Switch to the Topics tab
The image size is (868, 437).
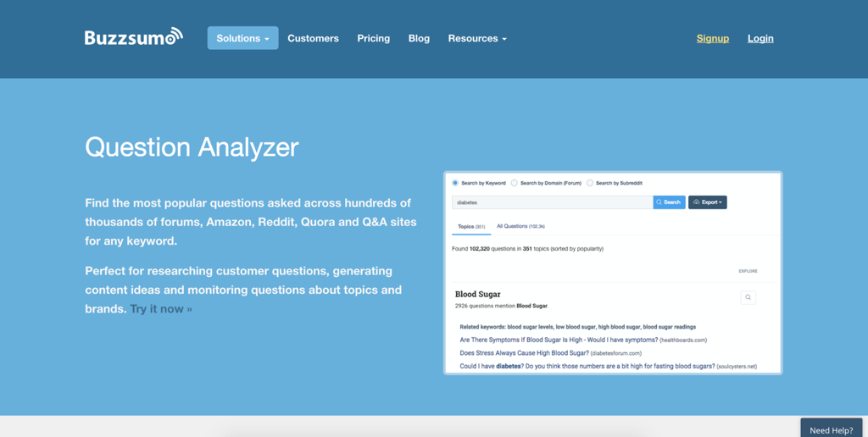click(471, 226)
